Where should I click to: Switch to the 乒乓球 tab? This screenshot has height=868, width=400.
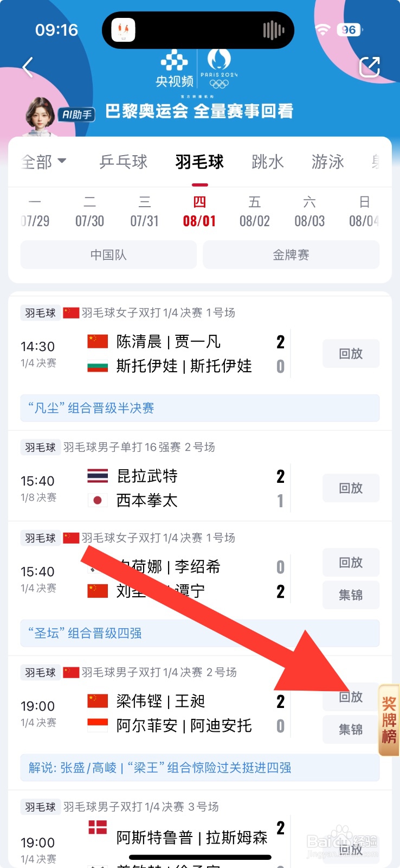click(124, 162)
